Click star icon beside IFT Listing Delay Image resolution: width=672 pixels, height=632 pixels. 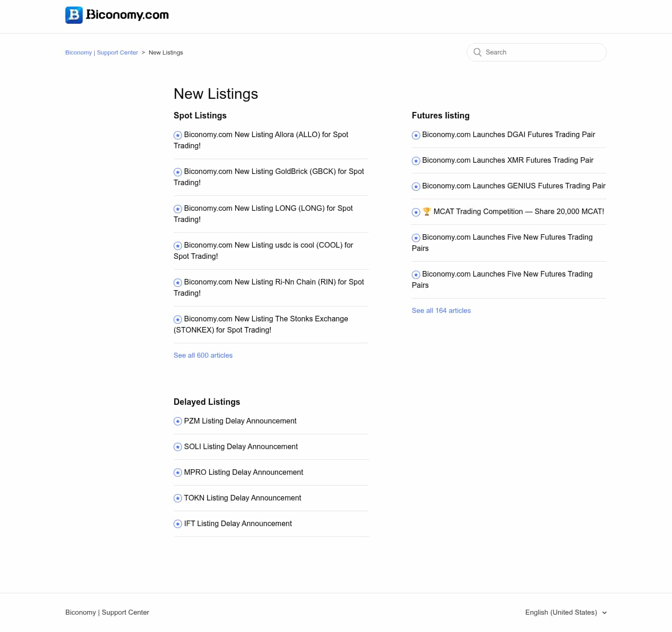178,524
